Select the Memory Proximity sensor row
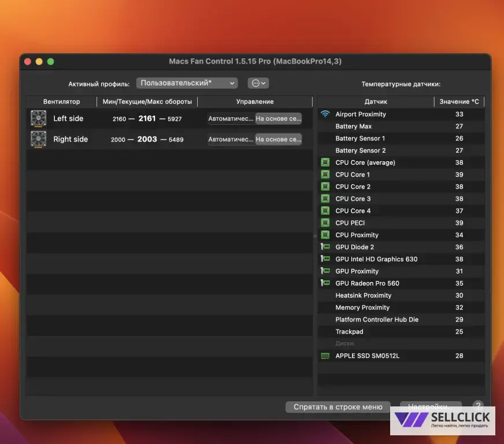Screen dimensions: 504x444 click(401, 308)
